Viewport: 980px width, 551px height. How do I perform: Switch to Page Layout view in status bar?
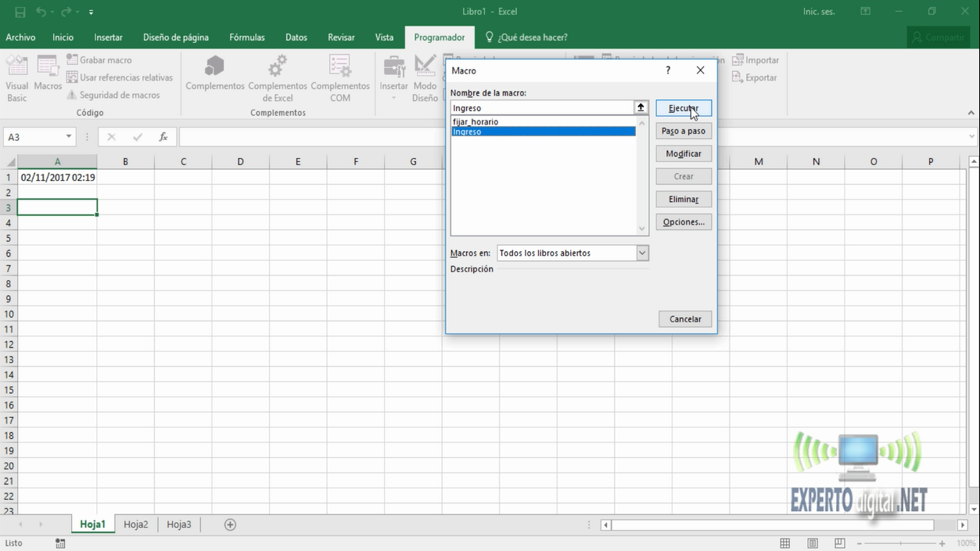(813, 543)
